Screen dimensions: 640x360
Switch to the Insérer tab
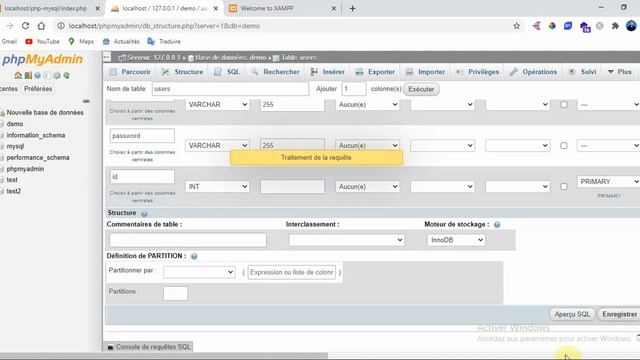327,72
